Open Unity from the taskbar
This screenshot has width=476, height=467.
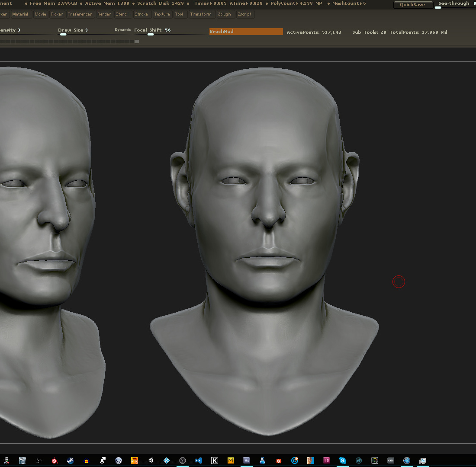151,461
